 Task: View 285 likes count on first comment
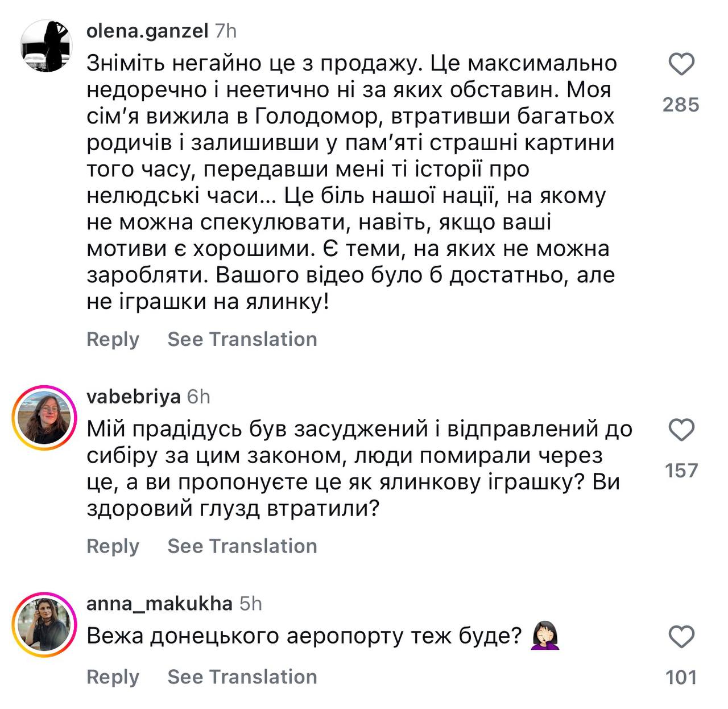point(681,105)
